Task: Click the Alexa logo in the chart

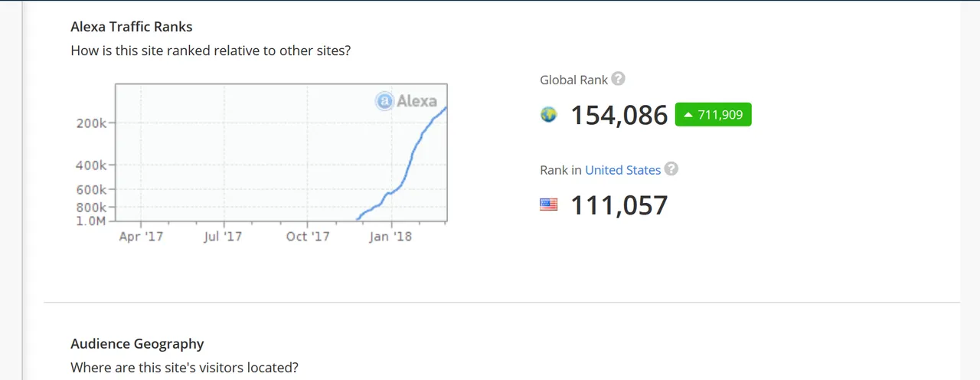Action: 407,100
